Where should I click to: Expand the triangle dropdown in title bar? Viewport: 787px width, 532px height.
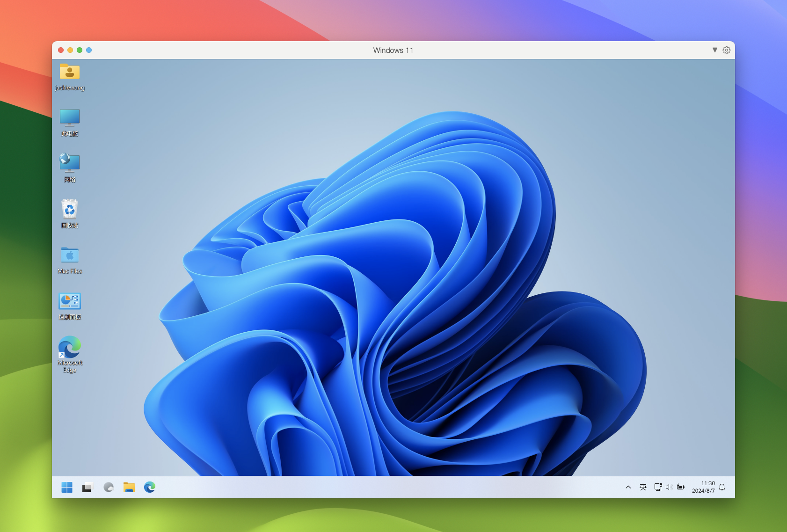715,50
